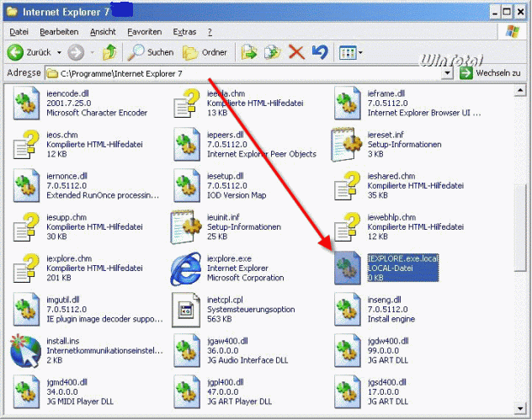Image resolution: width=532 pixels, height=420 pixels.
Task: Toggle the Ordner folders pane
Action: pyautogui.click(x=205, y=52)
